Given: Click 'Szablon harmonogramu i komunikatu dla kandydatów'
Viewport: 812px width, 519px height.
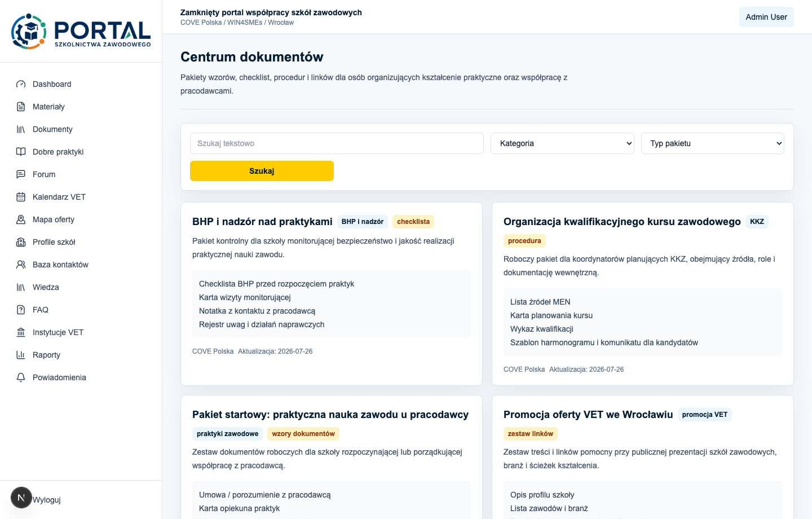Looking at the screenshot, I should coord(604,342).
